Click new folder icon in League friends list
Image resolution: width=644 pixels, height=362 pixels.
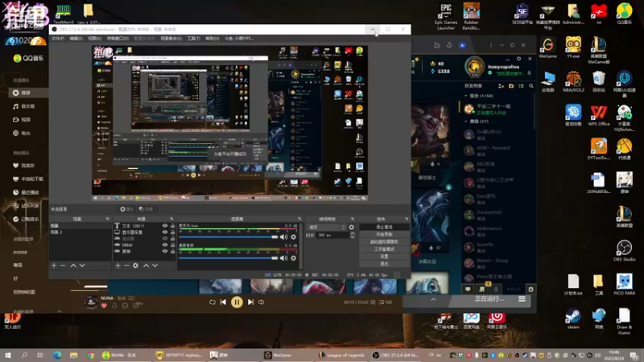click(x=511, y=86)
